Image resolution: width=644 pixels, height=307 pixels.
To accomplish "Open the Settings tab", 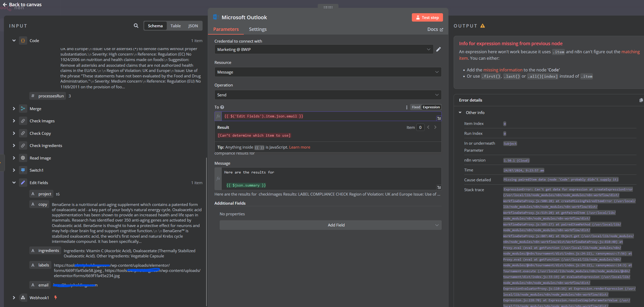I will pyautogui.click(x=258, y=29).
